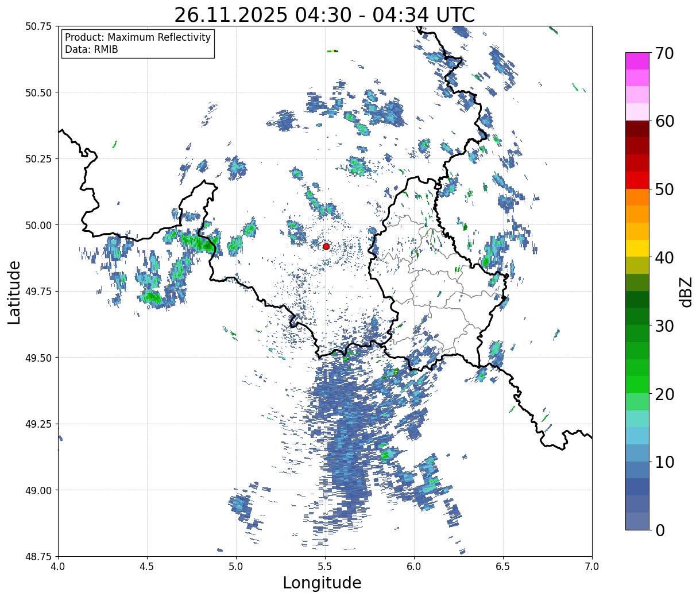
Task: Pick the orange colorbar swatch just below 50
Action: 637,197
